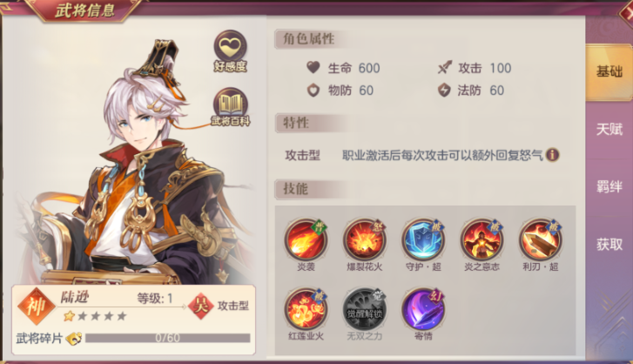Click the 武将碎片 puzzle piece icon
633x364 pixels.
[74, 338]
